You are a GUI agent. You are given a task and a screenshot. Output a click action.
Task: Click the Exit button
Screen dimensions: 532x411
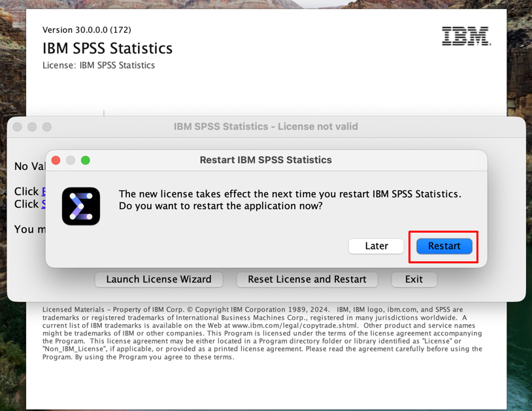click(x=414, y=279)
